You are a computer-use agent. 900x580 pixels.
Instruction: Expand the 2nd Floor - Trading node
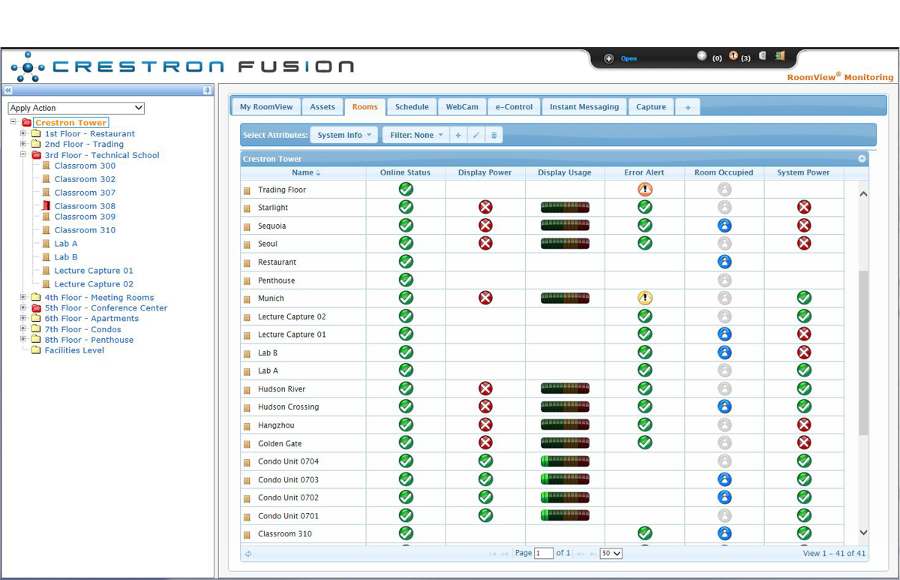click(x=23, y=144)
